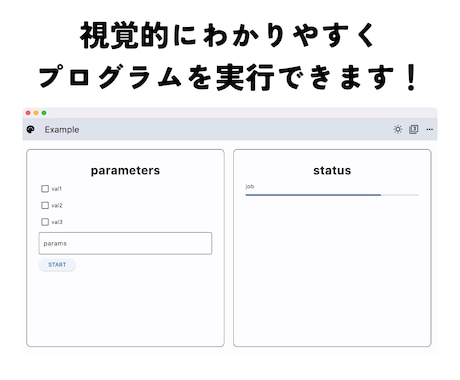
Task: Click the START button
Action: (x=57, y=265)
